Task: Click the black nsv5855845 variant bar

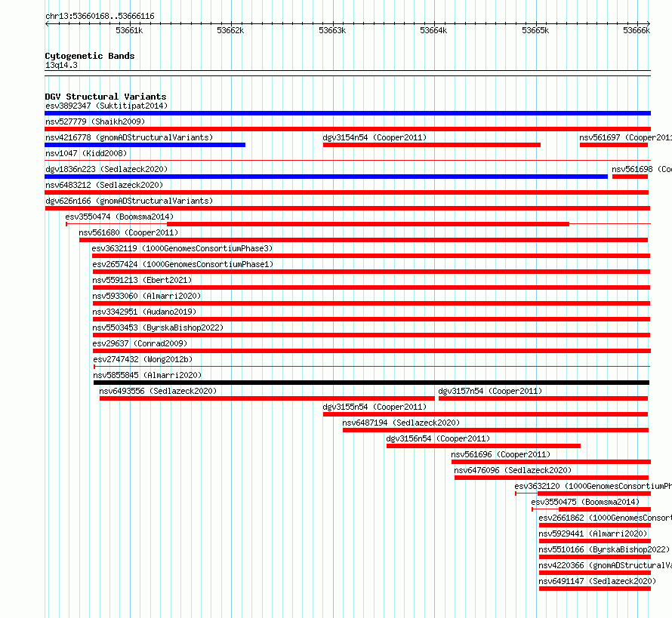Action: coord(371,383)
